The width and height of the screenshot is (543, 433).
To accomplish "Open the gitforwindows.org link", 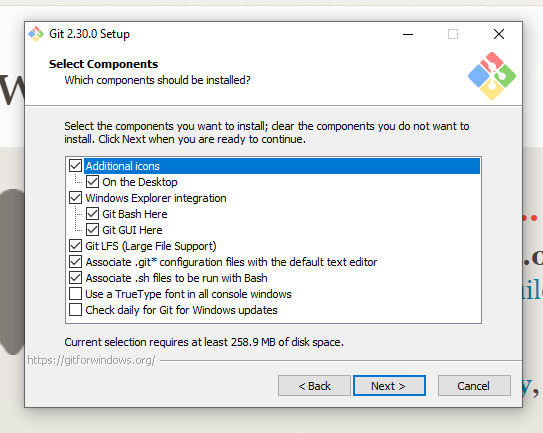I will click(x=91, y=360).
